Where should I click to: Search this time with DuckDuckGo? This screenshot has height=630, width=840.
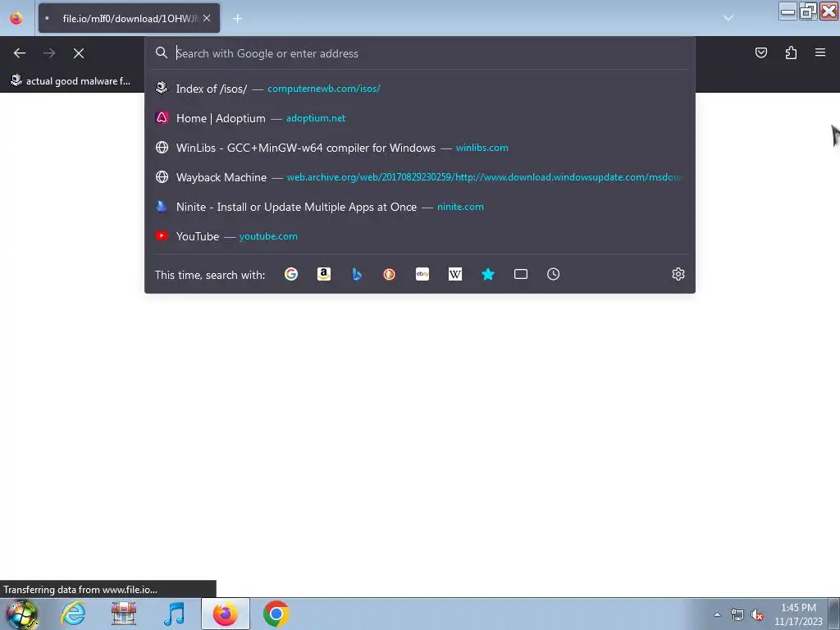[390, 274]
